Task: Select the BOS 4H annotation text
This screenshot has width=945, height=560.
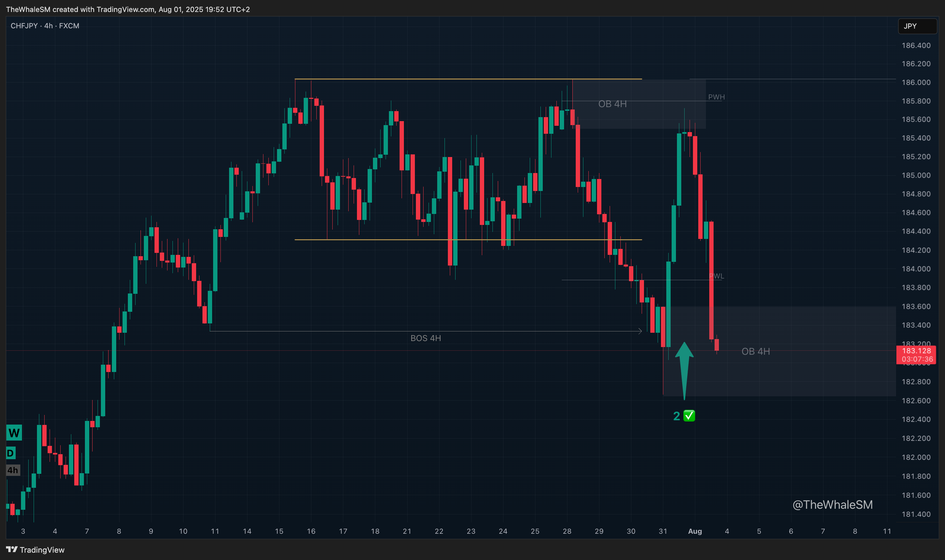Action: (x=426, y=338)
